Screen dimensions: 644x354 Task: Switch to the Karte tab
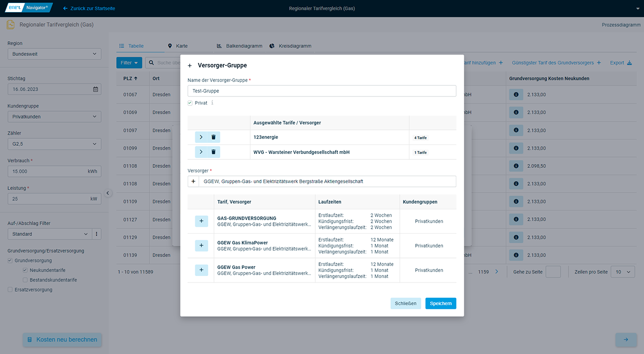pos(178,46)
